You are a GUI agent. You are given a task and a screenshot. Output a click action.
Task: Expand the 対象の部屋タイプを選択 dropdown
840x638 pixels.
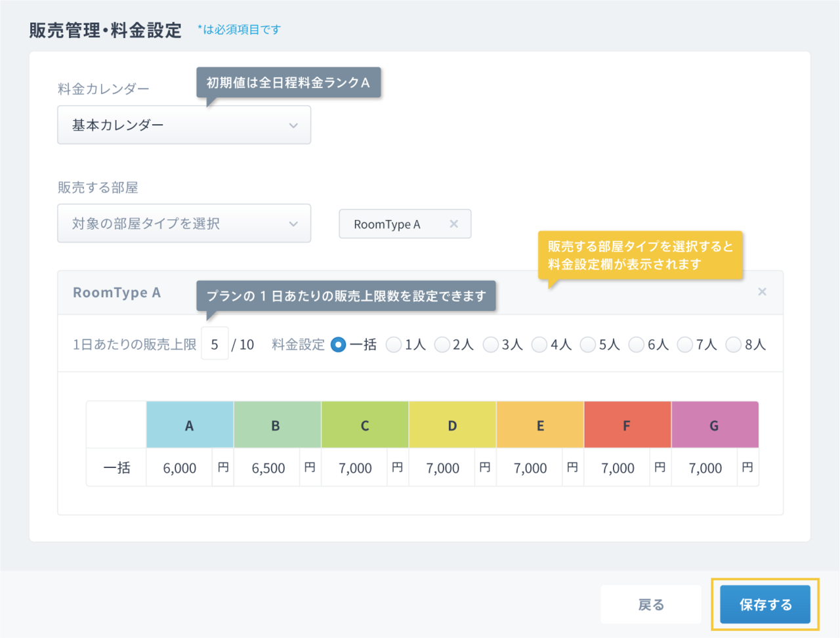[184, 223]
